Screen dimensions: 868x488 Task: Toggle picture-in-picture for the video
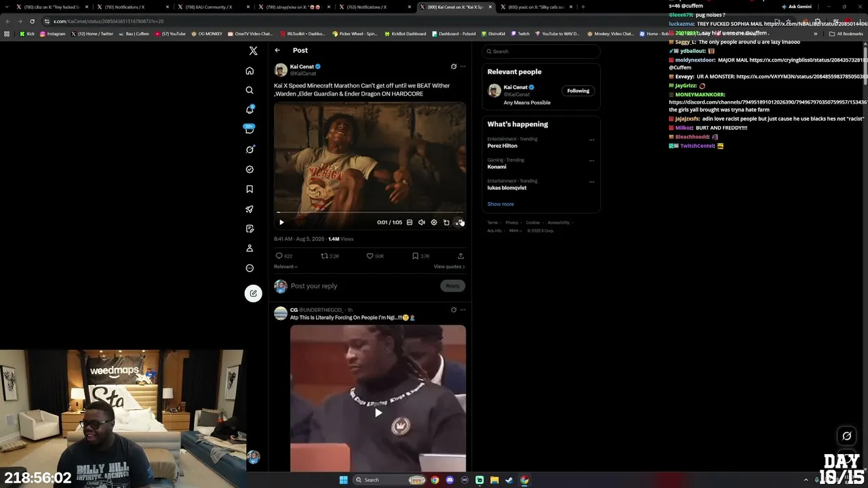(x=446, y=222)
